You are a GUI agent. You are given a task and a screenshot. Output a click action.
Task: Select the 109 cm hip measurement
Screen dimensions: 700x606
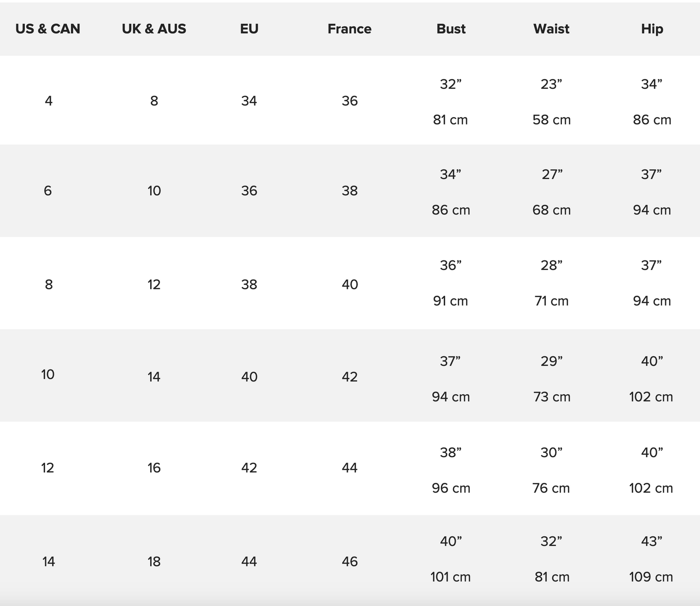pyautogui.click(x=651, y=577)
